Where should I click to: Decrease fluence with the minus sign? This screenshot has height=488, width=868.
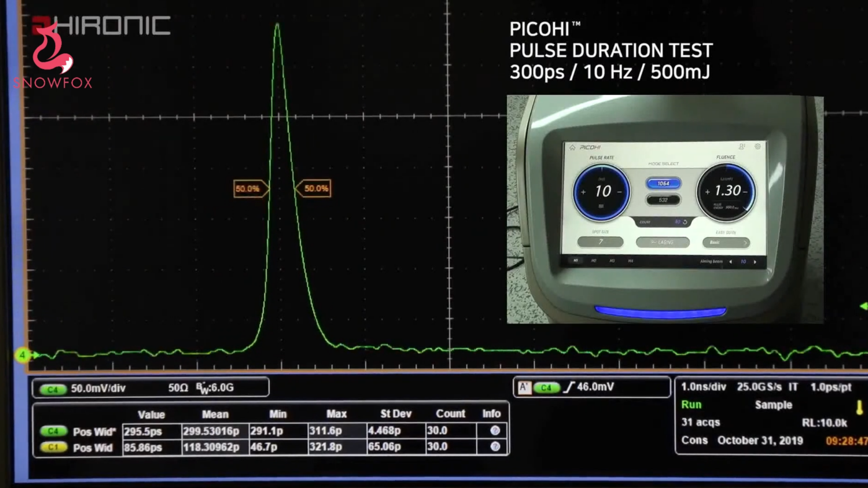click(746, 192)
